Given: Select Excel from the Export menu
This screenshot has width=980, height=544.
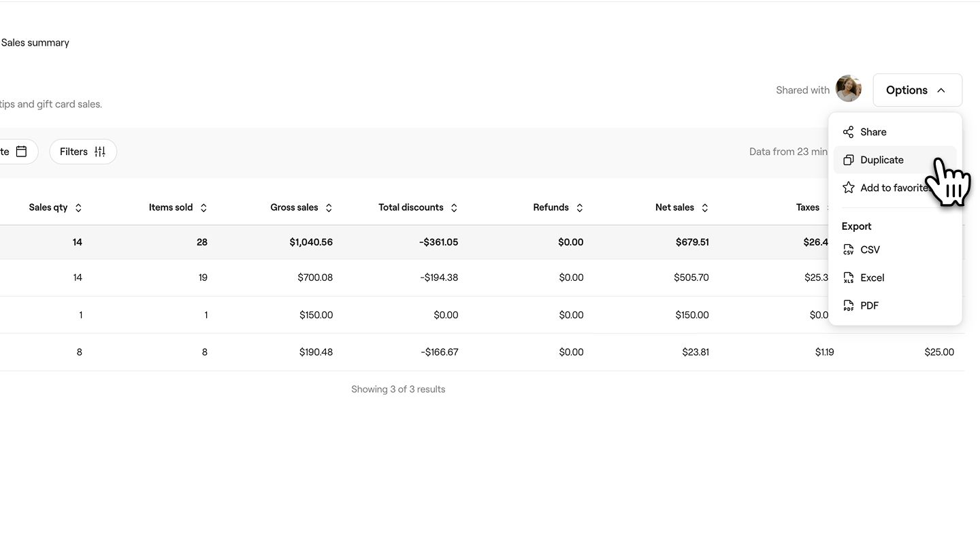Looking at the screenshot, I should point(872,277).
